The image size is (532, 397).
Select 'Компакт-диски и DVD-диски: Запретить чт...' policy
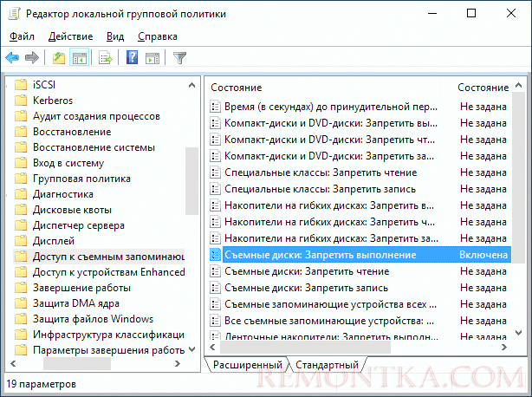tap(329, 140)
